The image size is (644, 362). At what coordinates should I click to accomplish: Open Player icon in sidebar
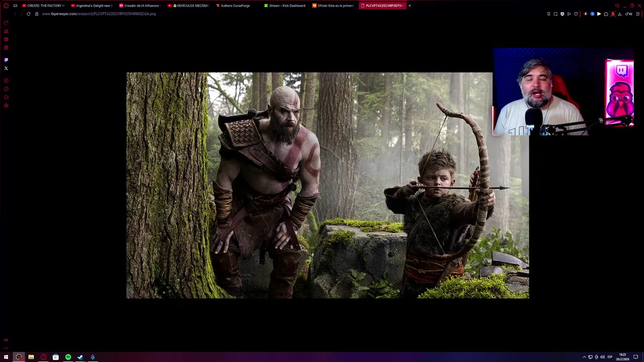point(6,80)
